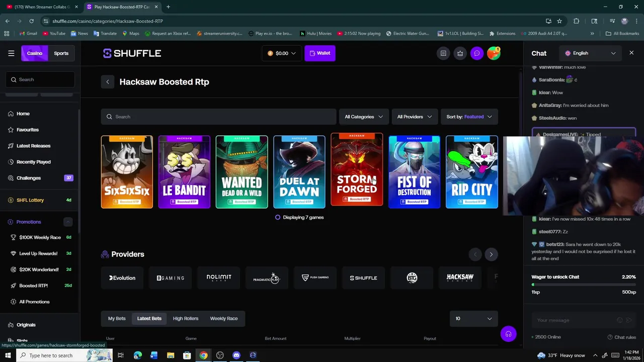Viewport: 644px width, 362px height.
Task: Open Shuffle provider logo
Action: pos(363,278)
